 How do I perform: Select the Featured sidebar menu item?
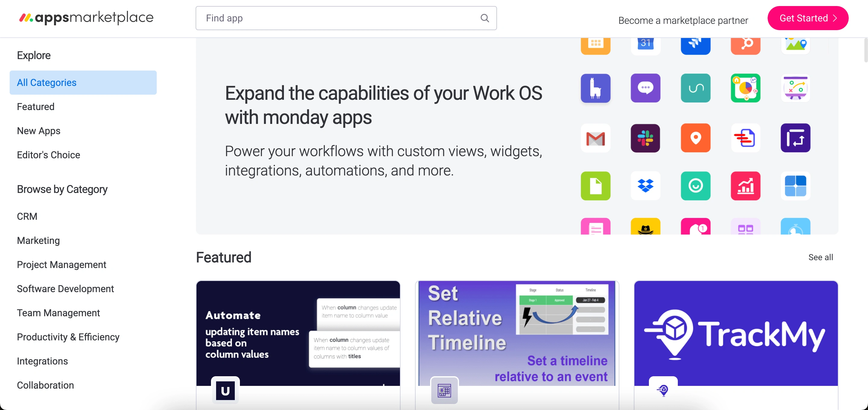(36, 106)
